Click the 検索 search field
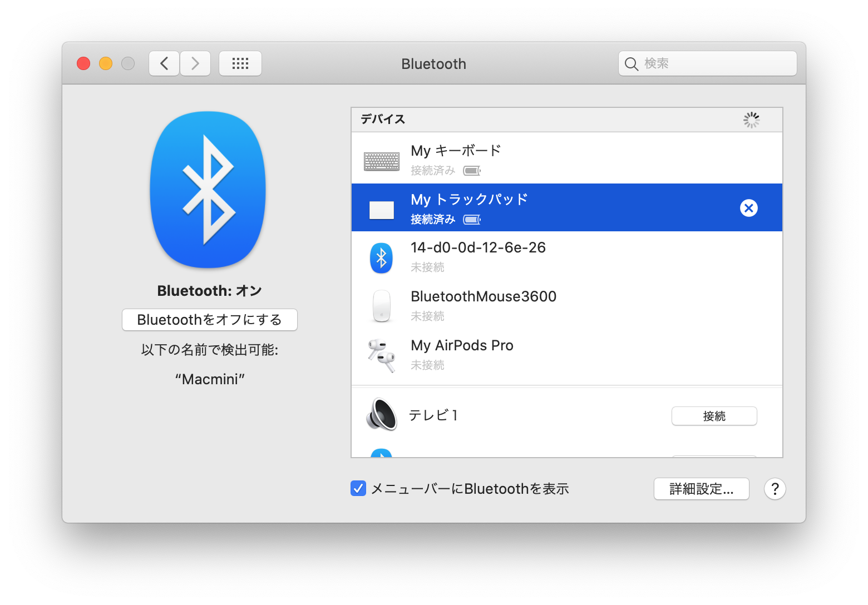 click(708, 63)
